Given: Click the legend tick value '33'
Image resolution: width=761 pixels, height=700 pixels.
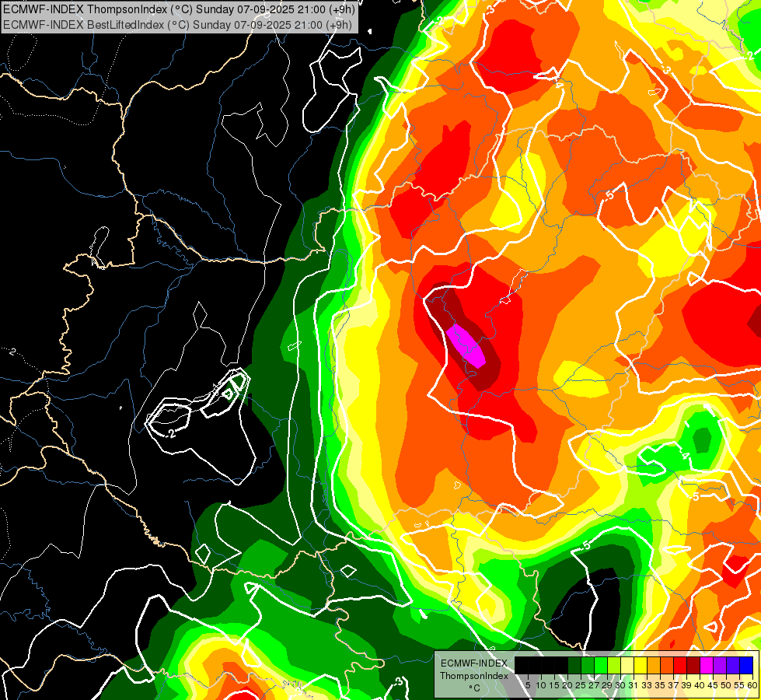Looking at the screenshot, I should [647, 685].
